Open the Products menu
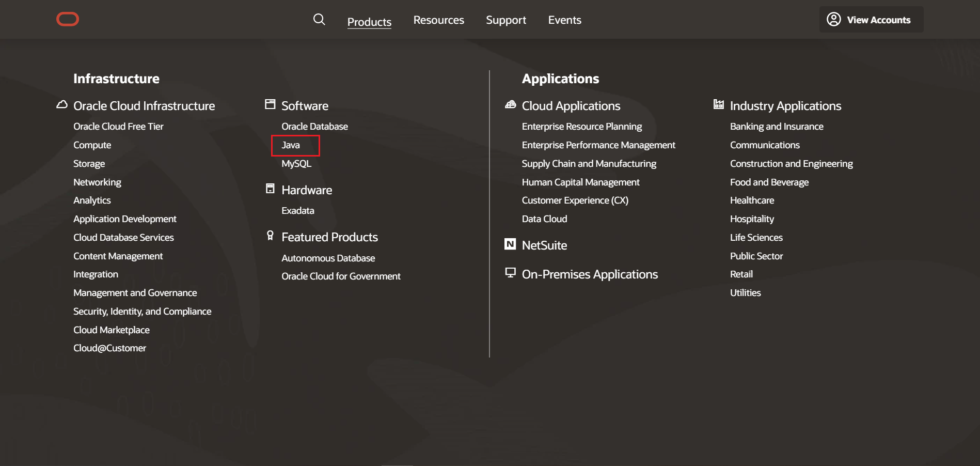The image size is (980, 466). coord(369,21)
